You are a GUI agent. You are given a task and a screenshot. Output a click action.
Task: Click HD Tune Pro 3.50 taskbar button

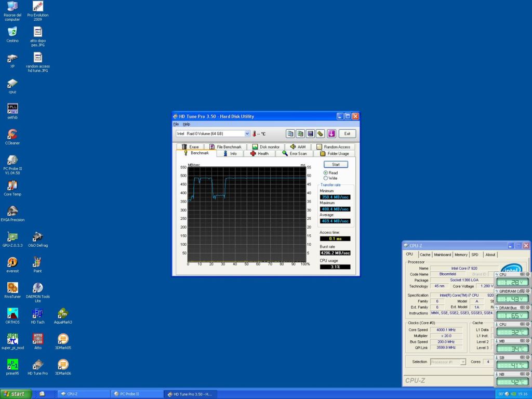click(190, 394)
